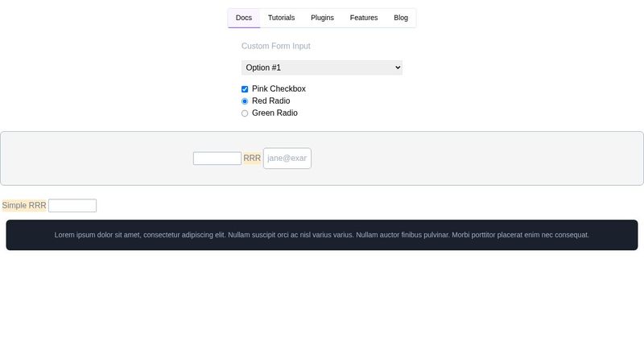Switch to the Tutorials tab
This screenshot has width=644, height=362.
(x=281, y=18)
